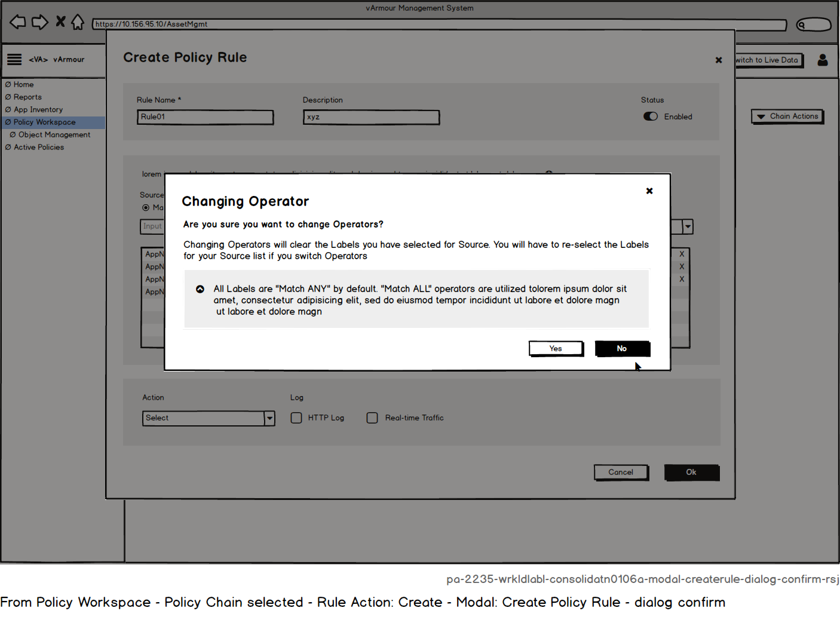Viewport: 840px width, 629px height.
Task: Click the browser forward arrow
Action: tap(40, 22)
